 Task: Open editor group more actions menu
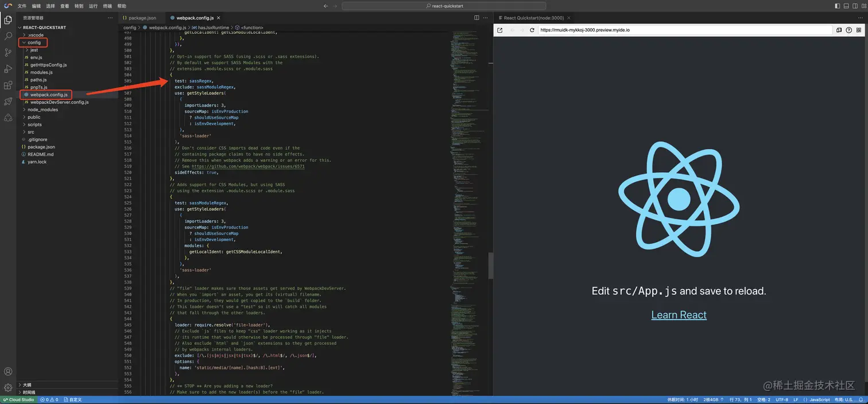click(x=486, y=18)
